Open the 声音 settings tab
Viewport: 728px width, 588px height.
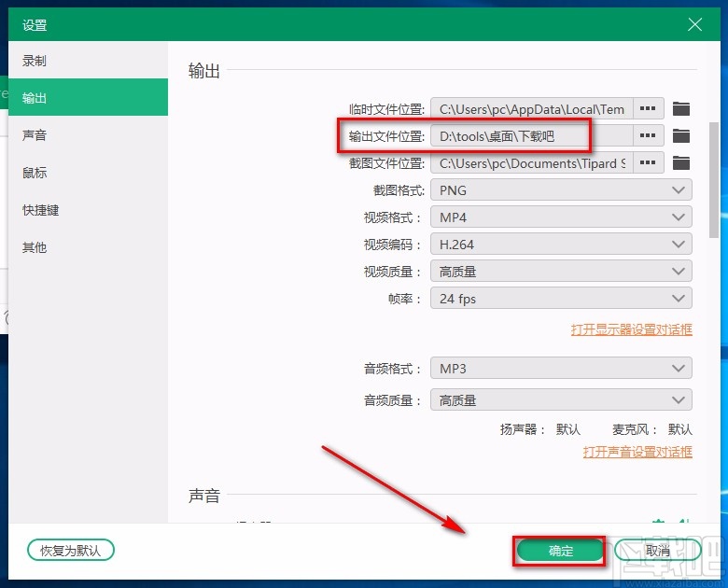[x=89, y=135]
